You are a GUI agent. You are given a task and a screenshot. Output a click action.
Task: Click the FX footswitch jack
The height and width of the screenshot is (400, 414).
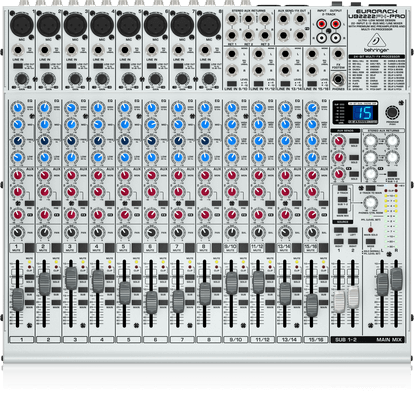click(338, 53)
